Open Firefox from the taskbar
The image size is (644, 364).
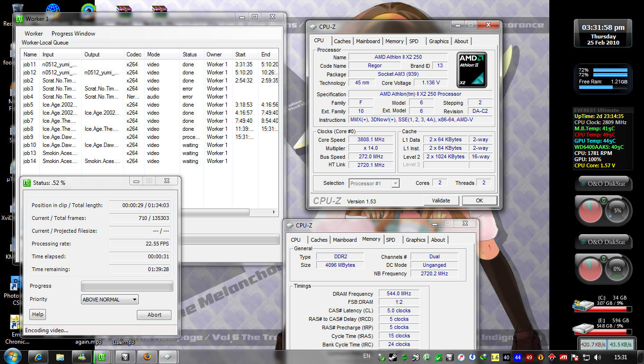147,356
